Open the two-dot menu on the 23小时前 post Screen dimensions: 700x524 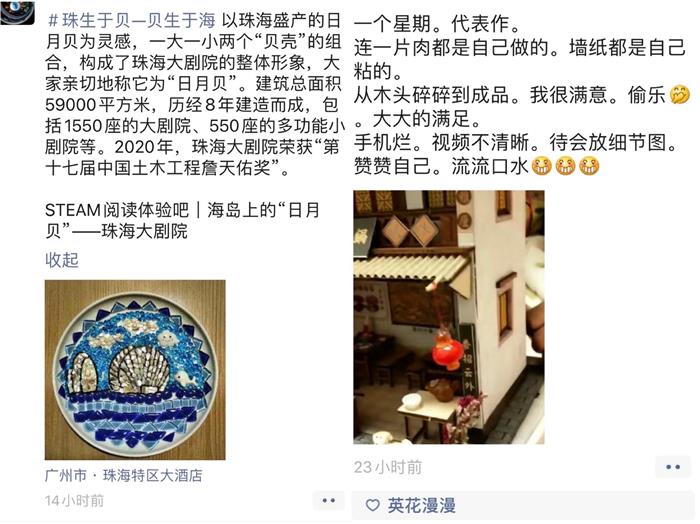tap(673, 467)
